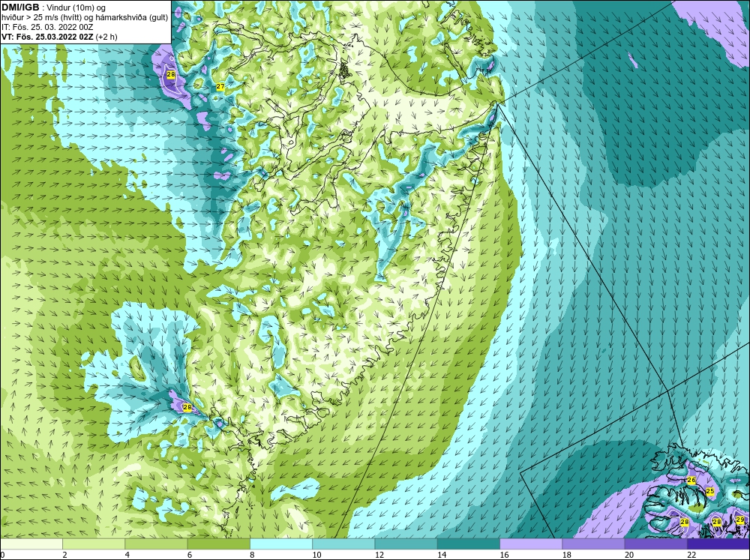Click the legend scale value 4
750x560 pixels.
coord(127,555)
